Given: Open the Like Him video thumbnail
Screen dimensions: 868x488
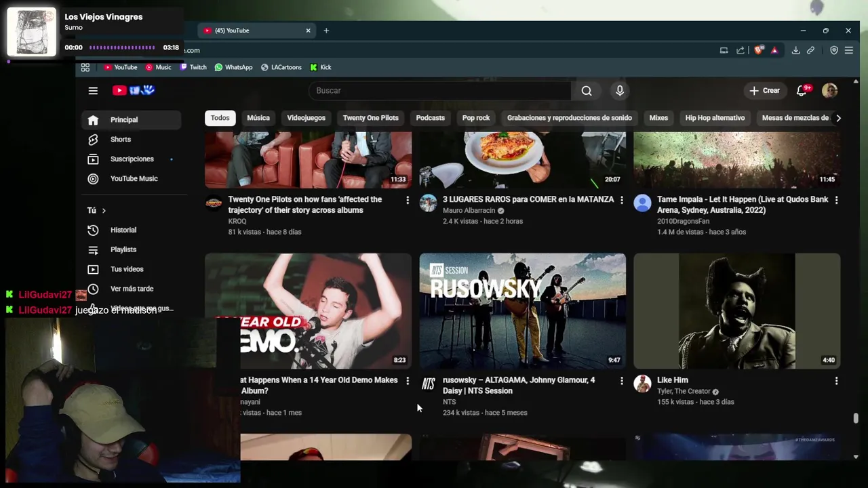Looking at the screenshot, I should click(x=736, y=311).
